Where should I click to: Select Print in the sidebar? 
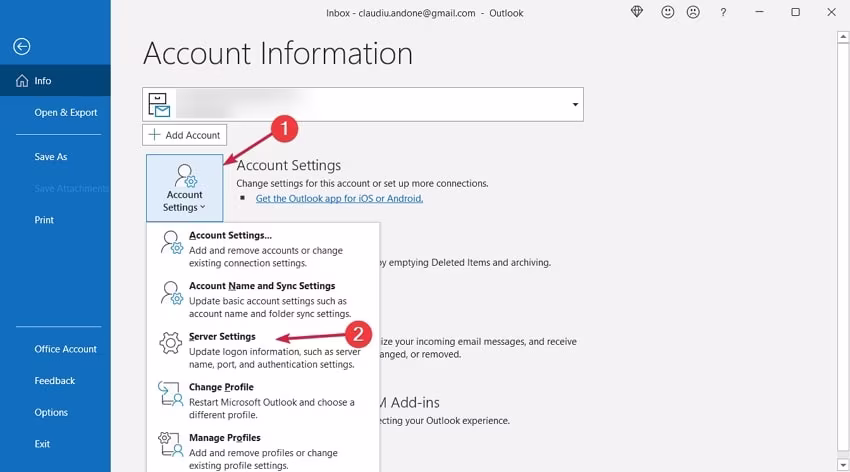(x=44, y=220)
